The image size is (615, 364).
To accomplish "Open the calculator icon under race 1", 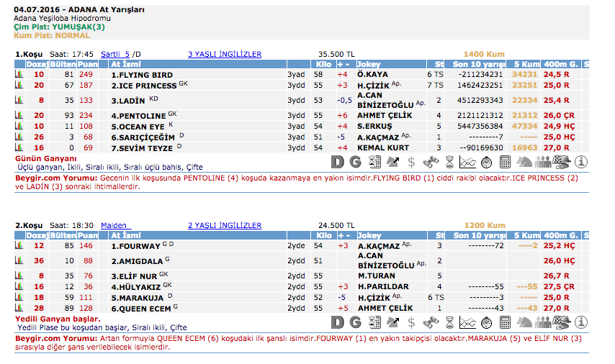I will tap(506, 162).
